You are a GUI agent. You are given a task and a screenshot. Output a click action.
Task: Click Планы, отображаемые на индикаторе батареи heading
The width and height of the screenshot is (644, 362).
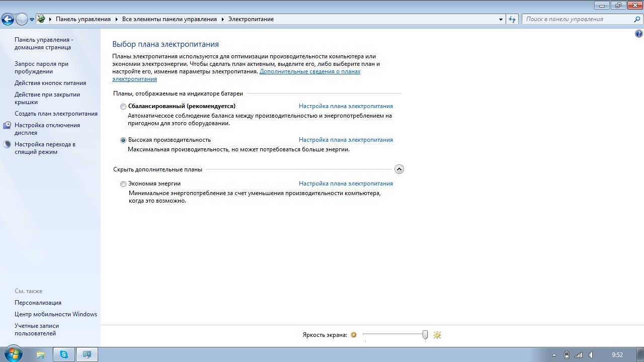coord(178,94)
